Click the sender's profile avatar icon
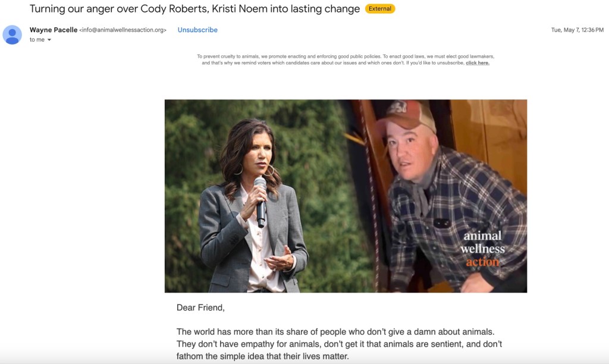 point(12,34)
